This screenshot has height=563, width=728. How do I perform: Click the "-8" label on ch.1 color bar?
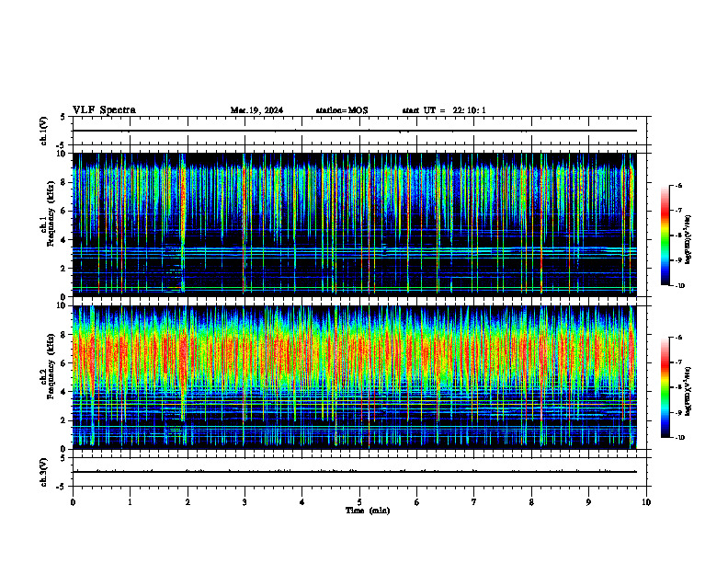pyautogui.click(x=678, y=236)
